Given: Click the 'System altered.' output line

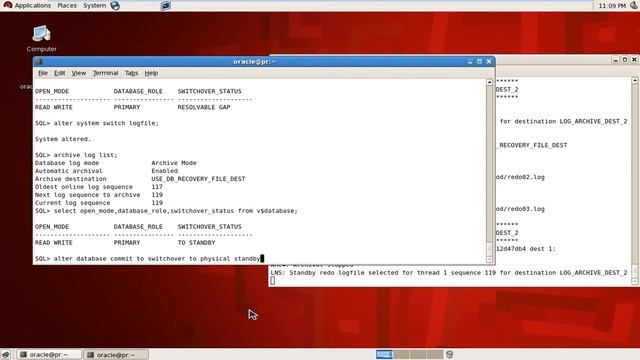Looking at the screenshot, I should 63,139.
